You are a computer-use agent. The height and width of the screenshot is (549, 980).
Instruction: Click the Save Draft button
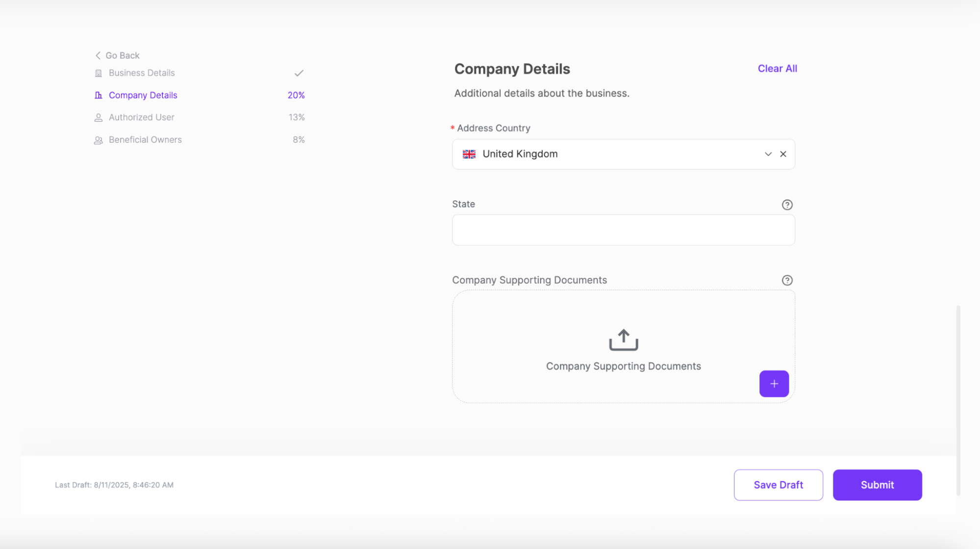[778, 485]
